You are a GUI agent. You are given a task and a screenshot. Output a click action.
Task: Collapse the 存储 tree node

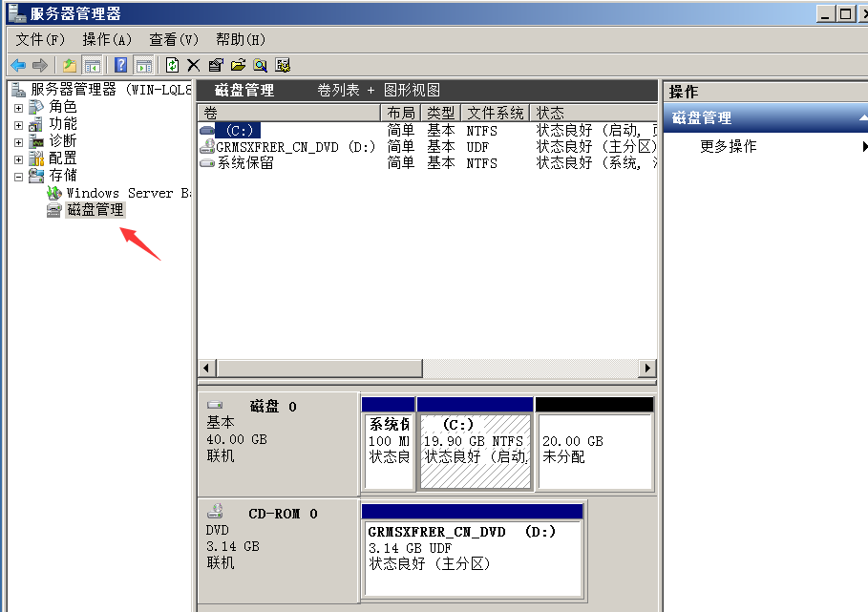18,177
